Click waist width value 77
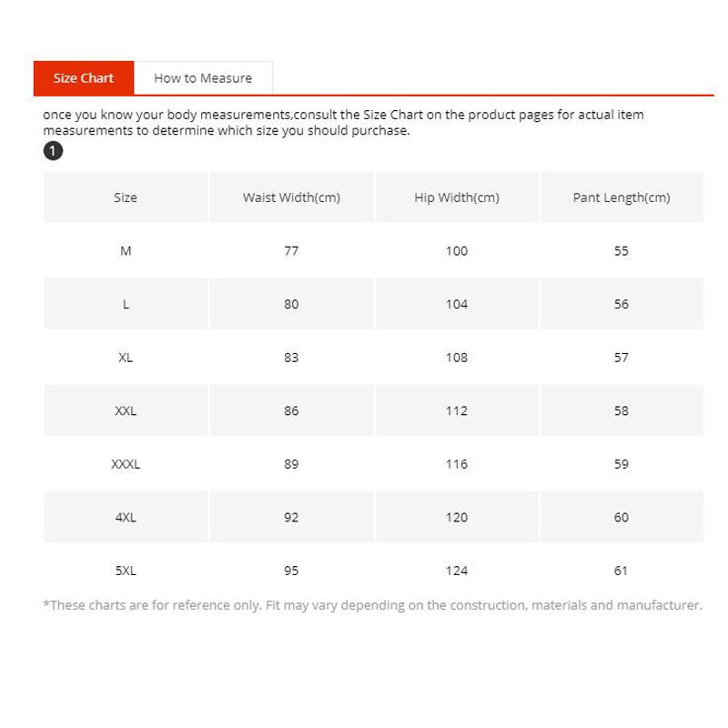The width and height of the screenshot is (728, 728). (291, 251)
